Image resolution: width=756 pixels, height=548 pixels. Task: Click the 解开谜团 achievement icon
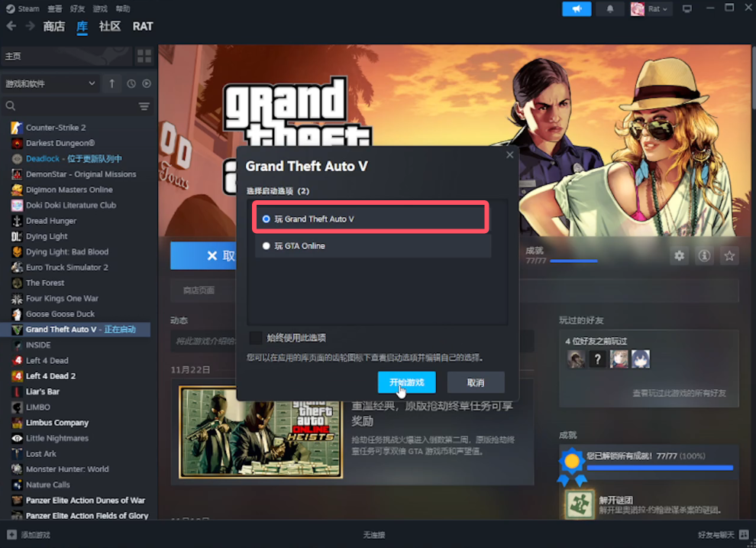(x=579, y=504)
